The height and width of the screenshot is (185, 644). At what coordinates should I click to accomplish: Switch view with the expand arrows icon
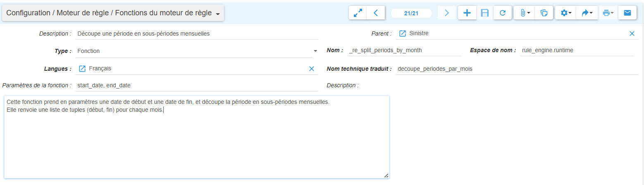[358, 13]
